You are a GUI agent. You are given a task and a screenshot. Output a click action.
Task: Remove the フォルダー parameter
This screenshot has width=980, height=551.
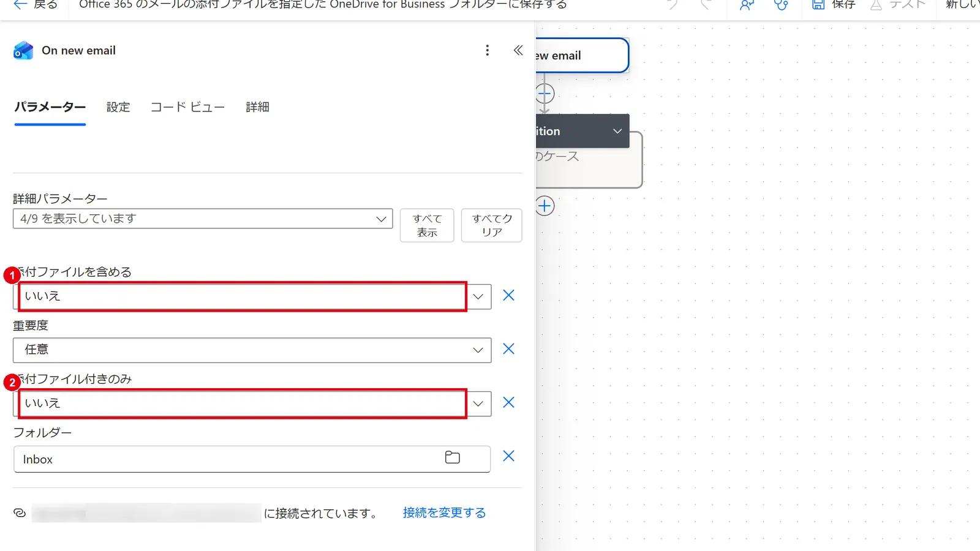click(x=508, y=456)
